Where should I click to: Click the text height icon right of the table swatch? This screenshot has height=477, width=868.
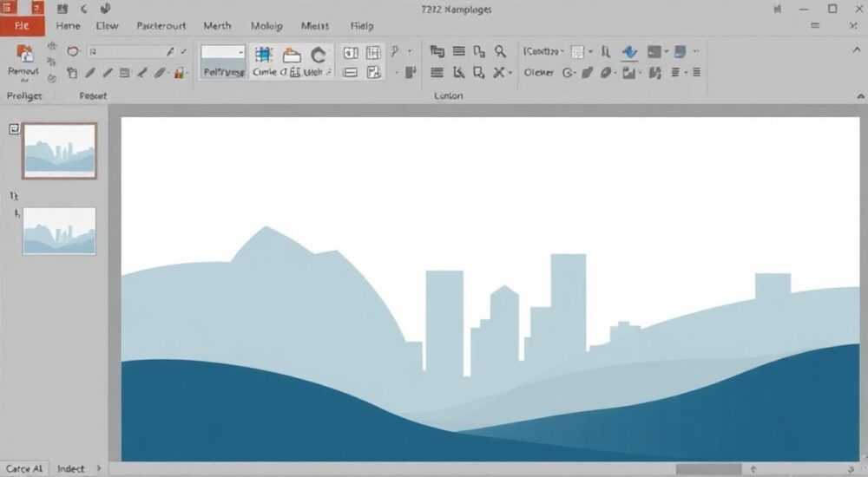[x=606, y=52]
